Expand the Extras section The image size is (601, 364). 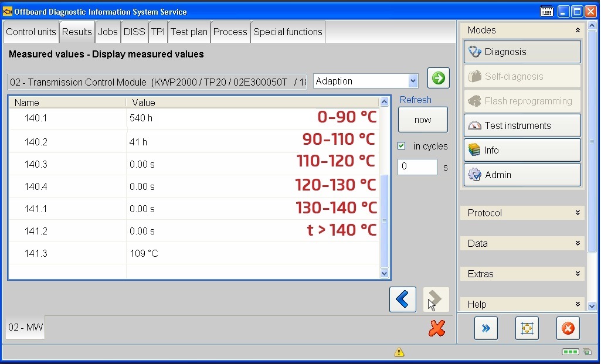click(x=522, y=274)
